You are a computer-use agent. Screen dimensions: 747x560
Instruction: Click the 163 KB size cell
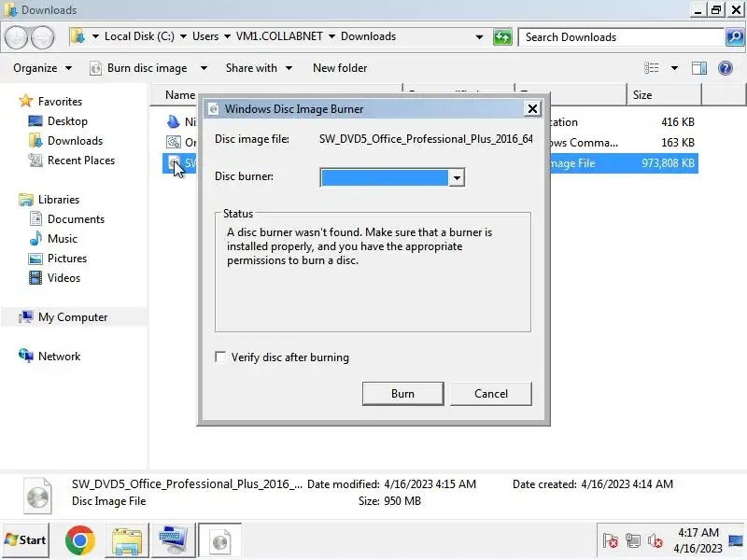click(678, 143)
